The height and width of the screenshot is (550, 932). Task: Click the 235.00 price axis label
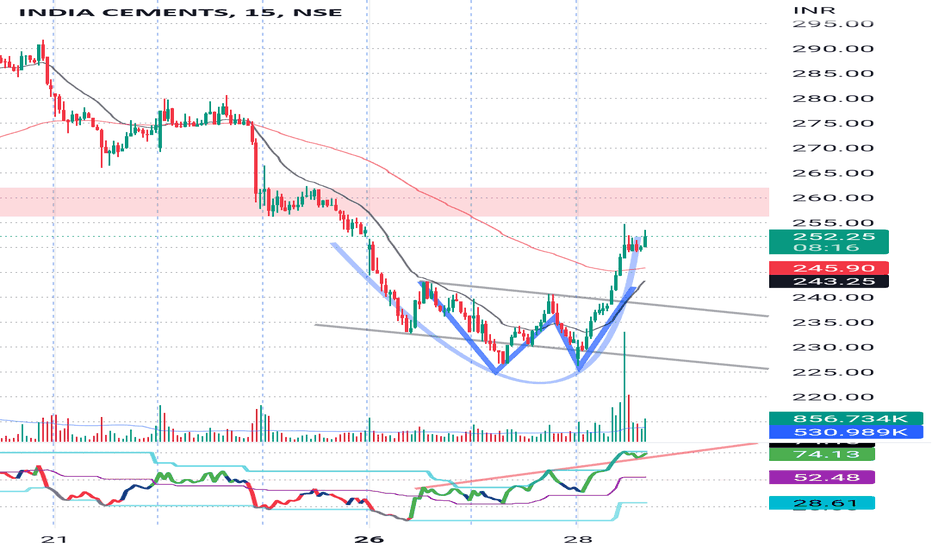click(833, 323)
